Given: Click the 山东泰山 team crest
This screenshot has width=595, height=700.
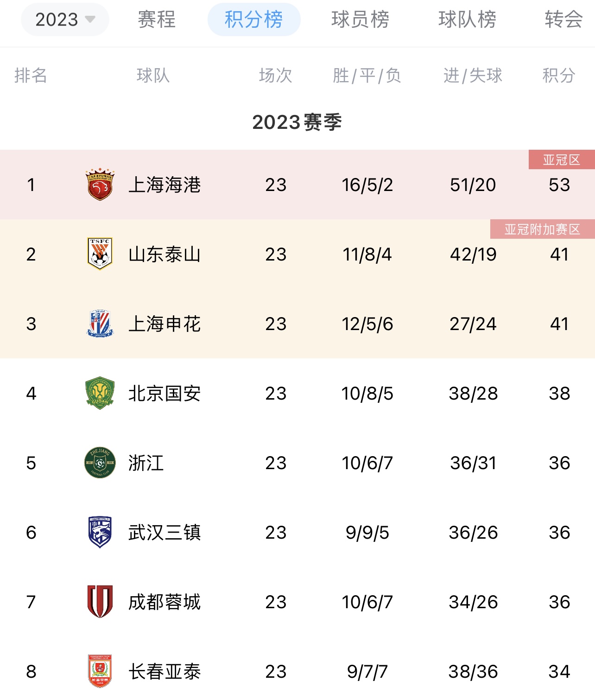Looking at the screenshot, I should pos(100,254).
